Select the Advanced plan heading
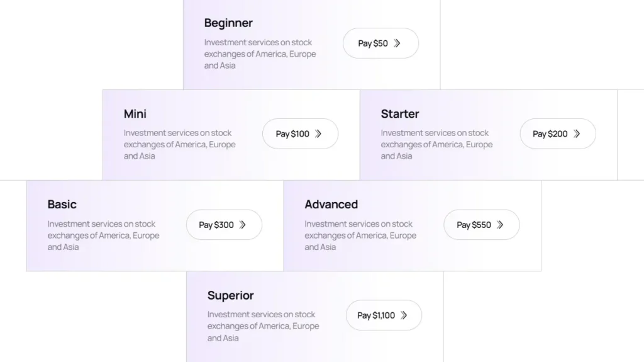This screenshot has height=362, width=644. coord(331,205)
